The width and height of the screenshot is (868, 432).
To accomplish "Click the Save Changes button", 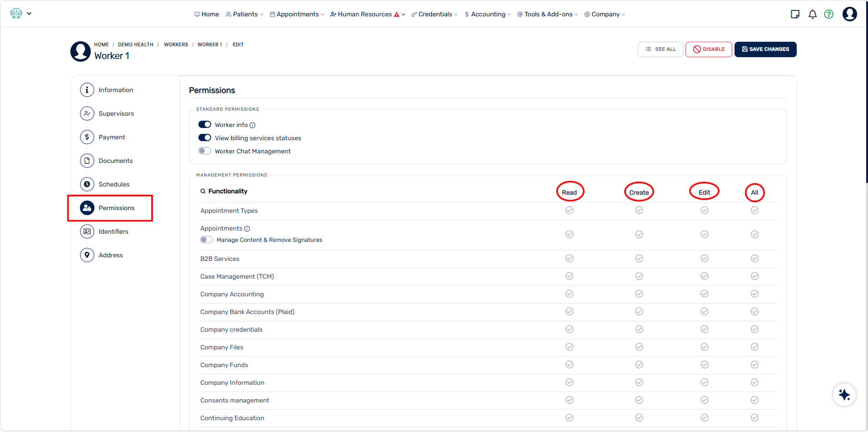I will [x=765, y=49].
